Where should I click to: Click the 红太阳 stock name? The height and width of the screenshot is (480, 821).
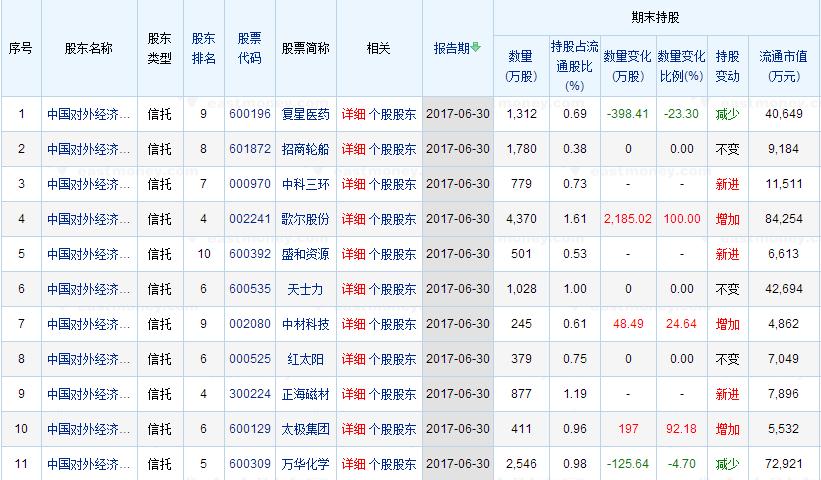pyautogui.click(x=305, y=359)
